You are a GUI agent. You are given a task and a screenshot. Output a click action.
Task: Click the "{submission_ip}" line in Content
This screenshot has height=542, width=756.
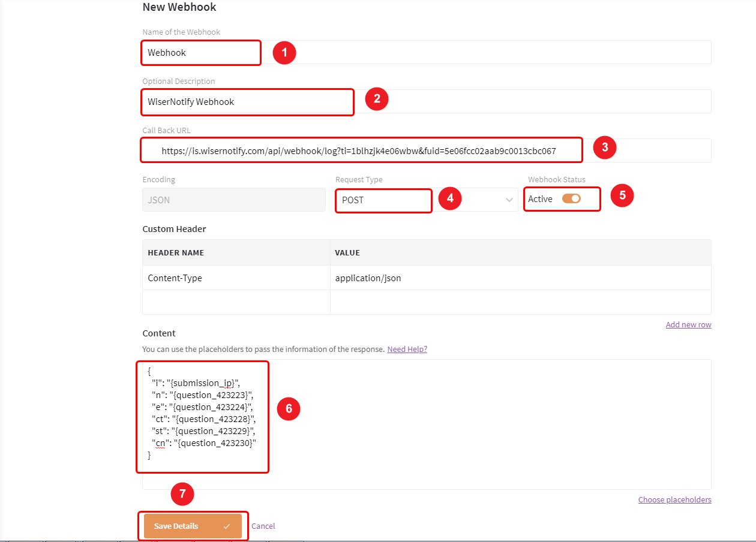(196, 383)
